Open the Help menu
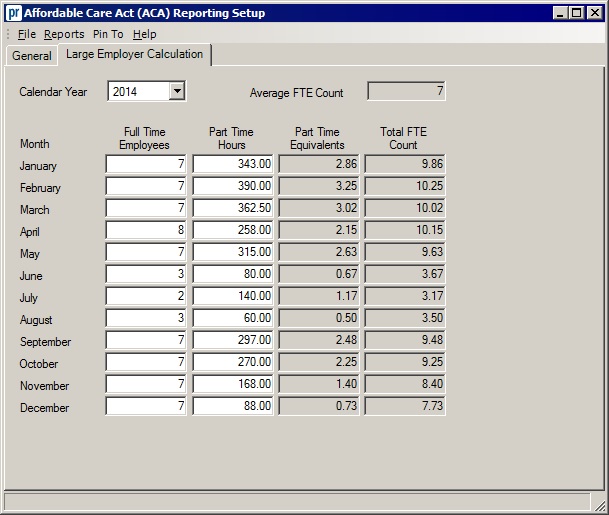The height and width of the screenshot is (515, 609). pos(144,34)
